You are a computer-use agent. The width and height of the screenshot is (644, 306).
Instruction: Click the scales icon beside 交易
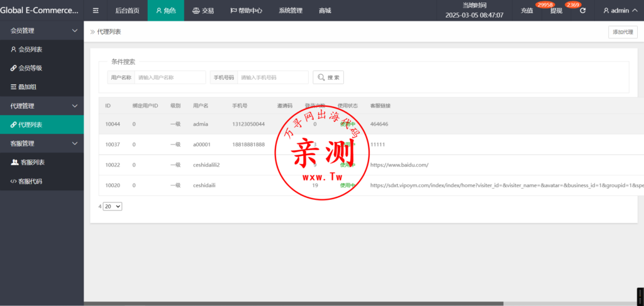point(196,11)
